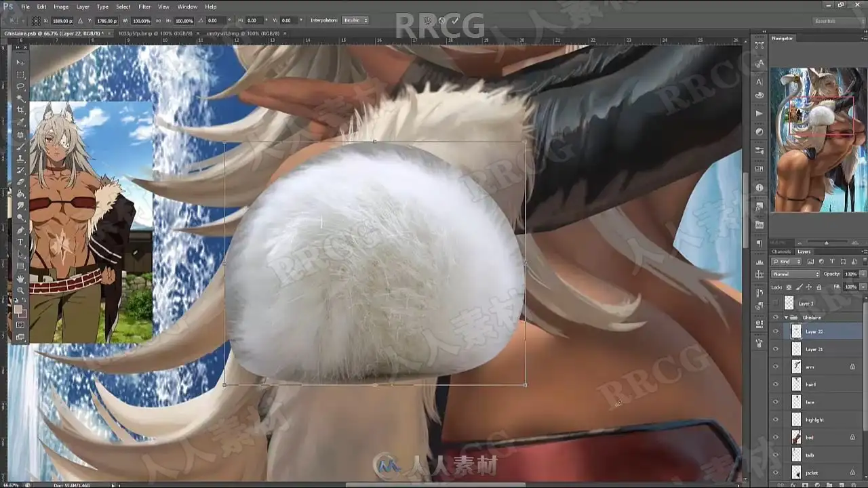The image size is (868, 488).
Task: Select the Paint Bucket tool
Action: click(x=20, y=195)
